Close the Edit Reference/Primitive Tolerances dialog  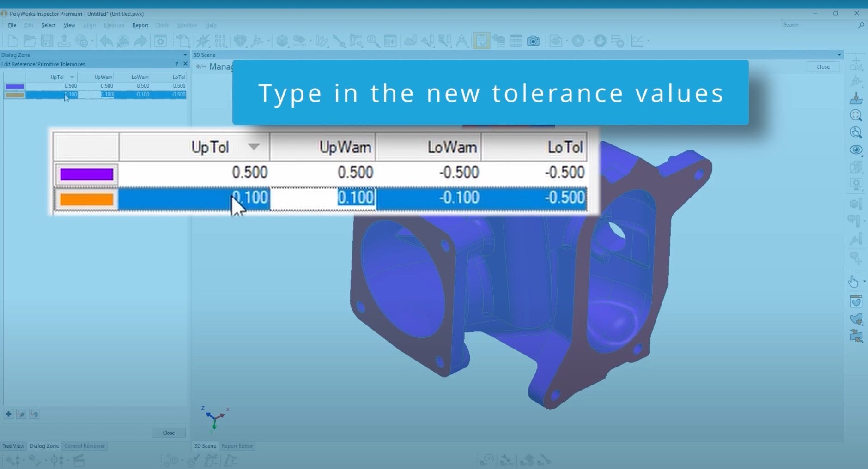(185, 64)
